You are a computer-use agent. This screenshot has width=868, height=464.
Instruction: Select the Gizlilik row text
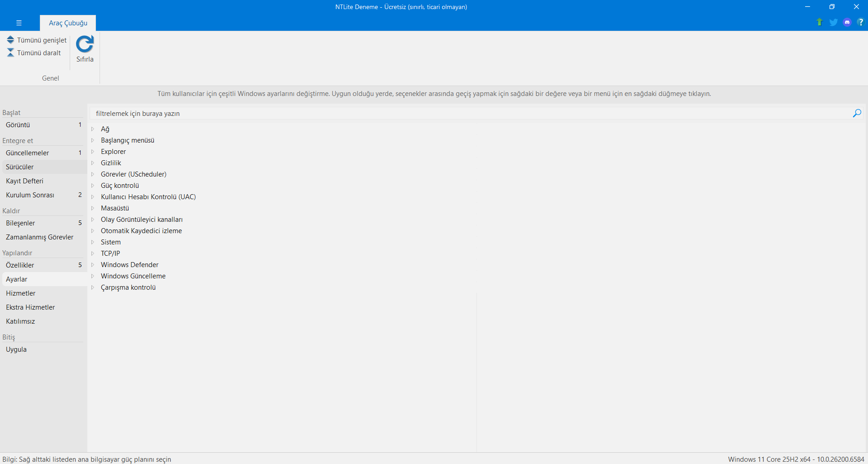click(111, 163)
